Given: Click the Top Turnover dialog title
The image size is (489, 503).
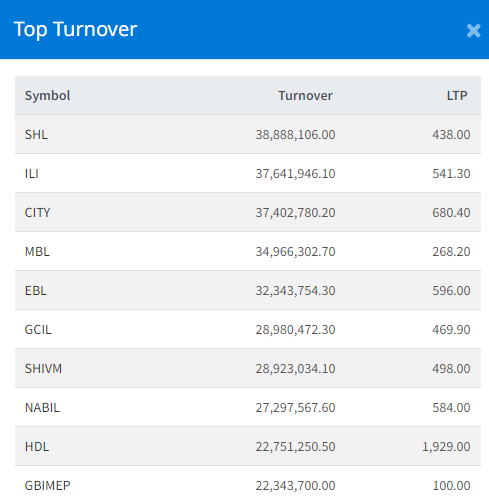Looking at the screenshot, I should (x=75, y=29).
